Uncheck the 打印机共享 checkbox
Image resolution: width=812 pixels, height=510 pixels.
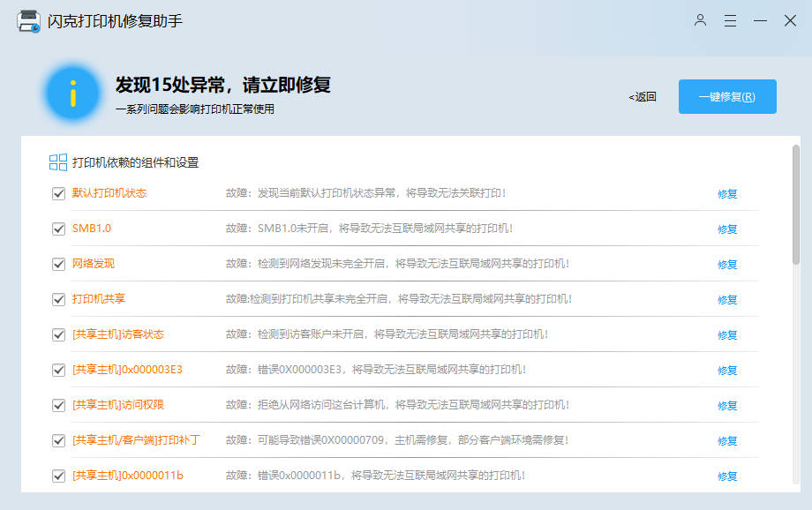point(59,299)
